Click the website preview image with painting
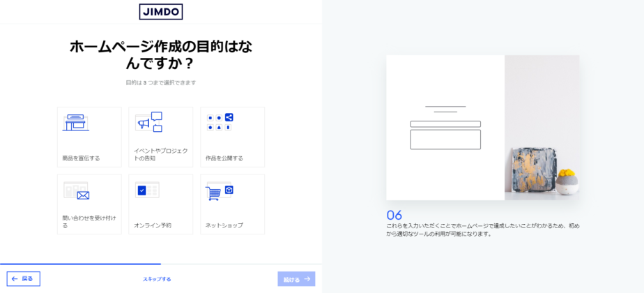 [482, 128]
